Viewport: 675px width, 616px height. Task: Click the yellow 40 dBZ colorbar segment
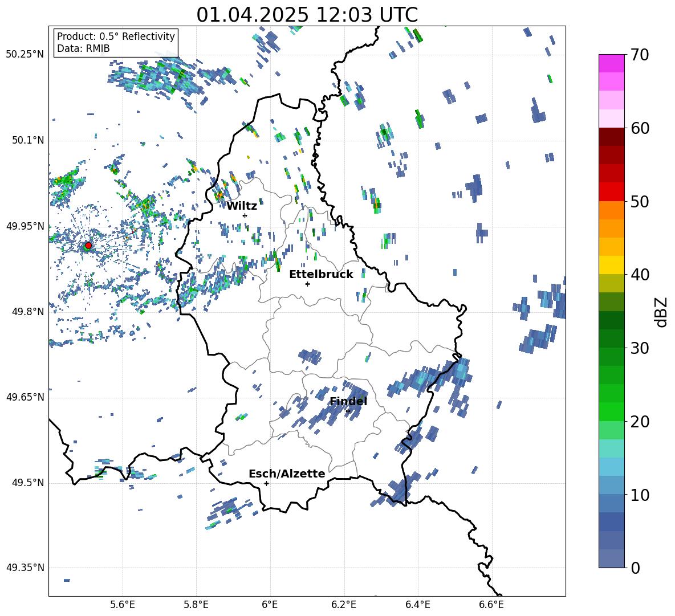click(x=612, y=266)
